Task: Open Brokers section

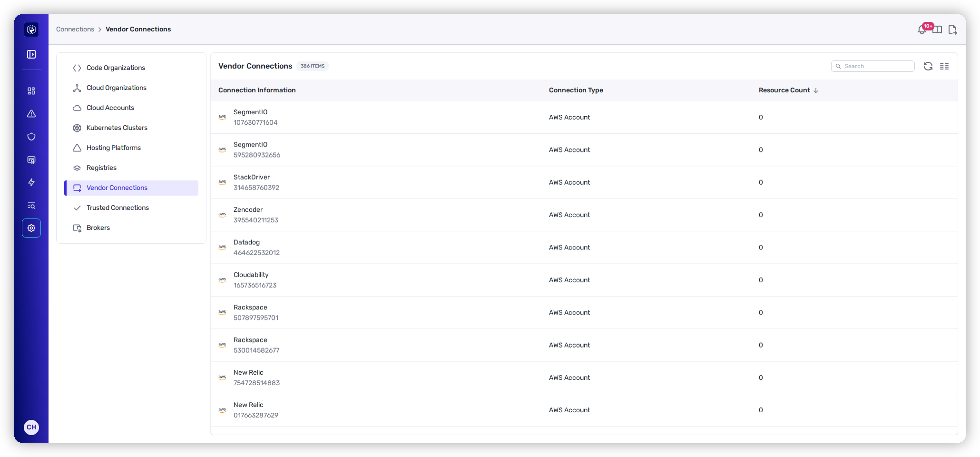Action: (x=131, y=228)
